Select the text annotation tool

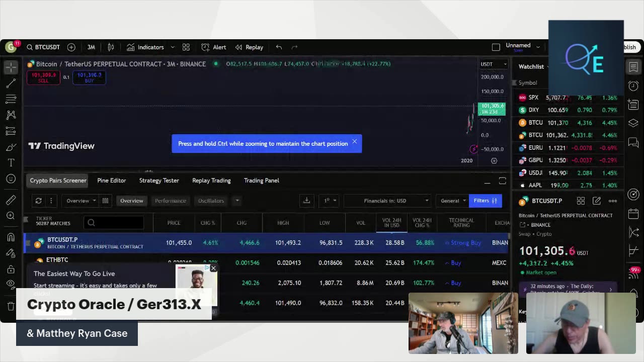coord(11,163)
